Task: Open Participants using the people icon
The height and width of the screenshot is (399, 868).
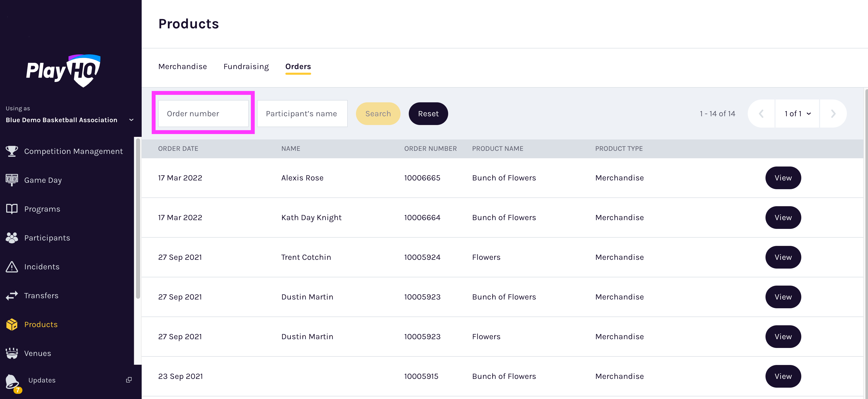Action: (x=12, y=237)
